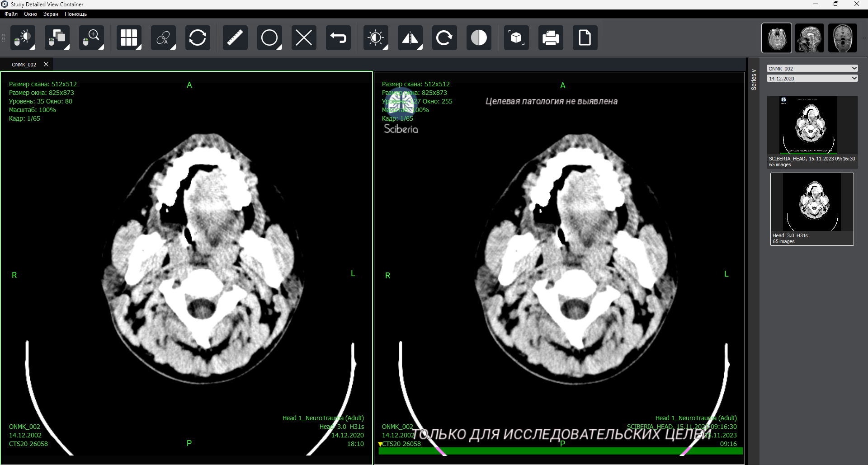Open the Помощь menu
This screenshot has height=465, width=868.
tap(75, 14)
